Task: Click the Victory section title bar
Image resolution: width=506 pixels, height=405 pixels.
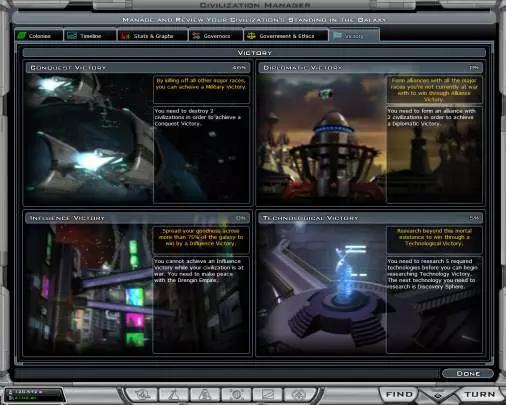Action: pos(254,53)
